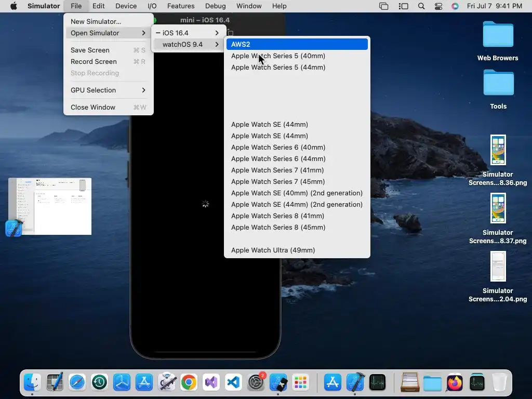Open Time Machine in the dock
532x399 pixels.
coord(99,382)
